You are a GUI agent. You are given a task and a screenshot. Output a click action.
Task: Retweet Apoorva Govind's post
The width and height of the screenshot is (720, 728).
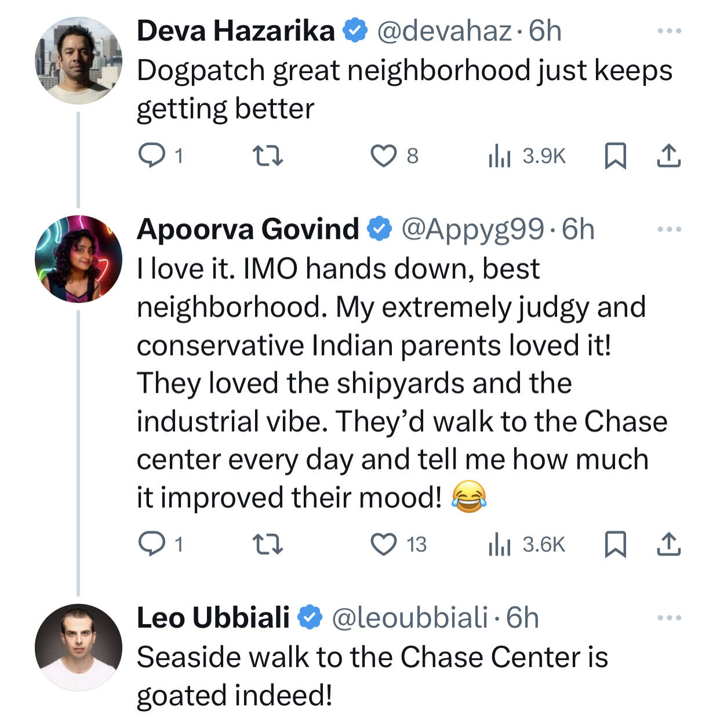click(x=268, y=544)
